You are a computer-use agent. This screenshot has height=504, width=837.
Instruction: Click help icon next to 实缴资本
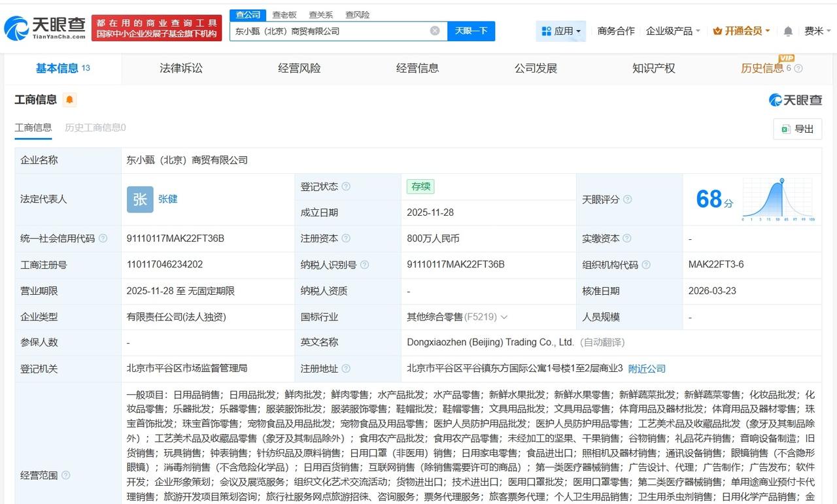point(627,239)
